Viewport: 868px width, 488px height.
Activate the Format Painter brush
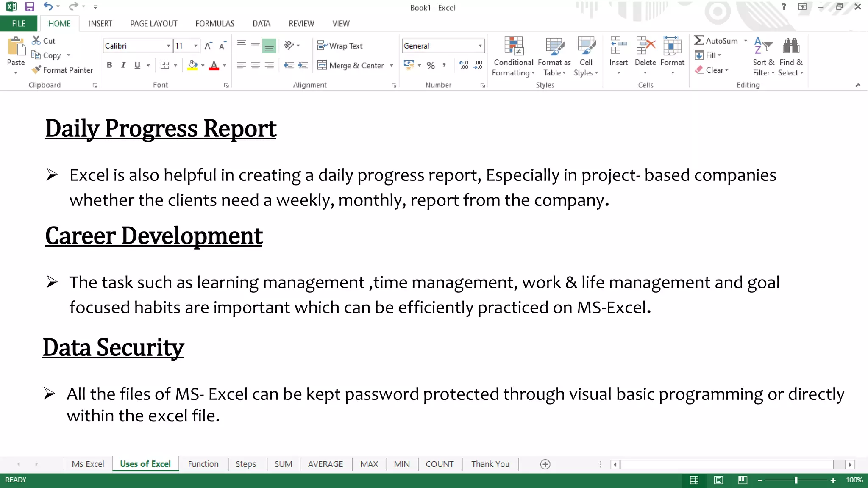click(x=62, y=70)
